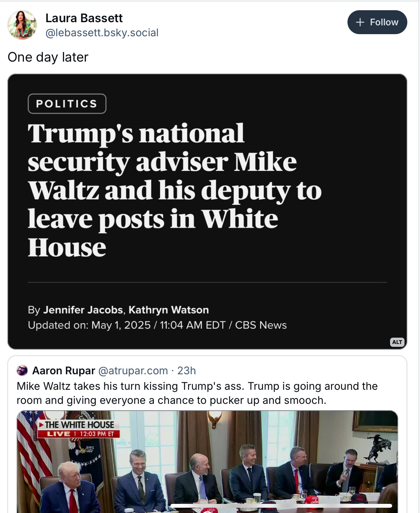This screenshot has width=420, height=513.
Task: Click the plus icon on Follow button
Action: coord(360,23)
